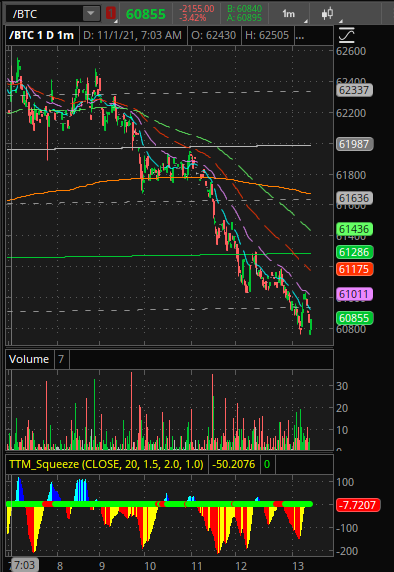Click the -7.7207 red histogram value bubble
The width and height of the screenshot is (394, 572).
click(358, 505)
